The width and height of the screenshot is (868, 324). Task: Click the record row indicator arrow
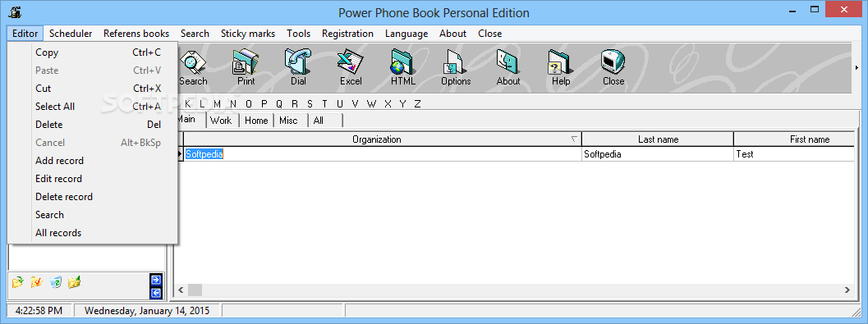pos(180,154)
